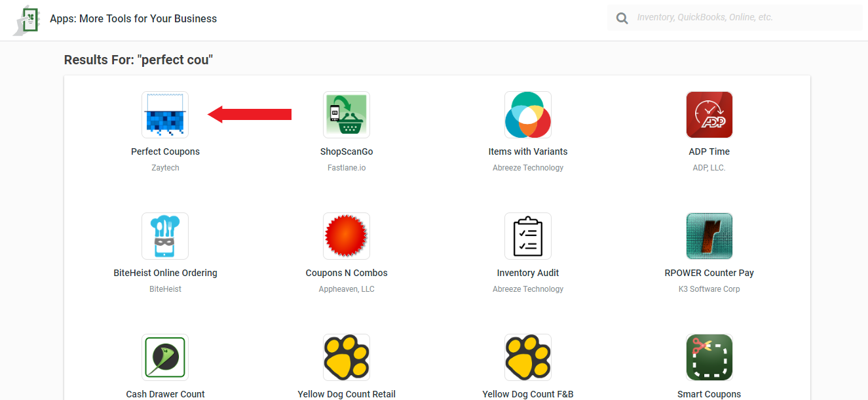Click the ShopScanGo title link
868x400 pixels.
(347, 151)
